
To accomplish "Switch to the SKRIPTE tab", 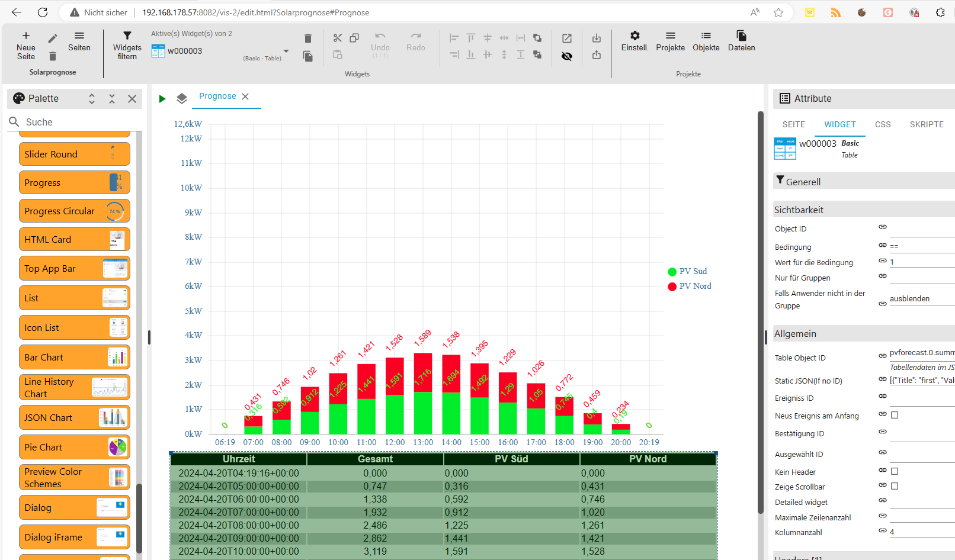I will 927,124.
